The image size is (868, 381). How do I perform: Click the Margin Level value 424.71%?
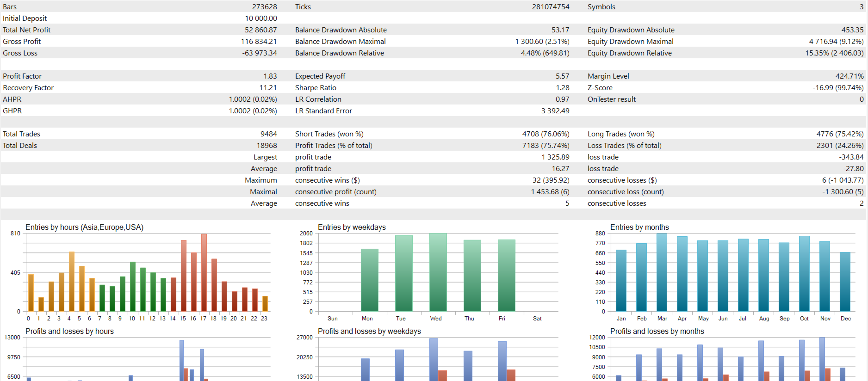point(849,76)
